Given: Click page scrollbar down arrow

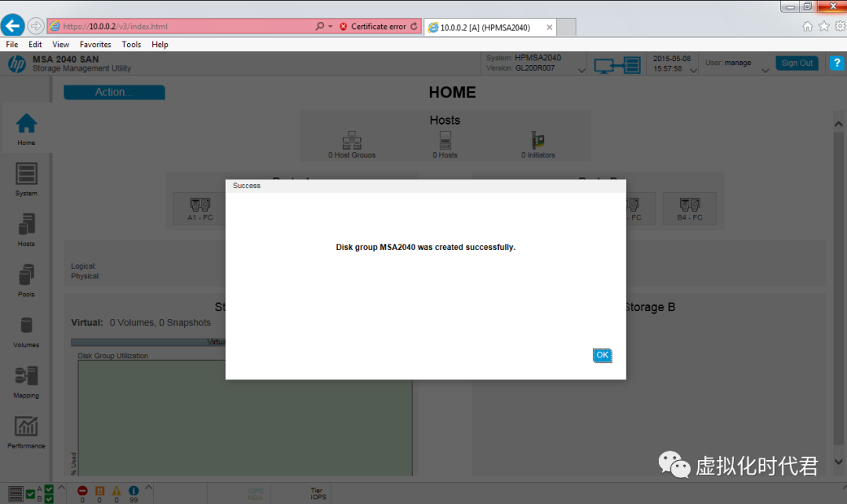Looking at the screenshot, I should pos(838,462).
